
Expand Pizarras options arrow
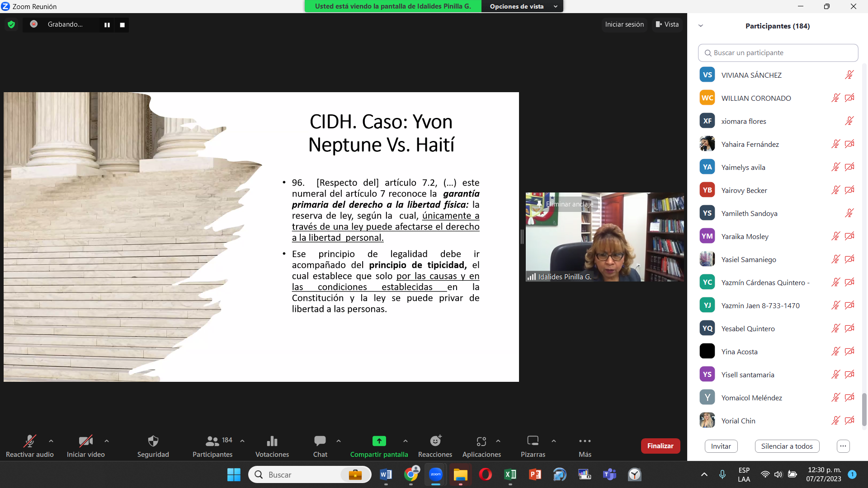[x=554, y=441]
